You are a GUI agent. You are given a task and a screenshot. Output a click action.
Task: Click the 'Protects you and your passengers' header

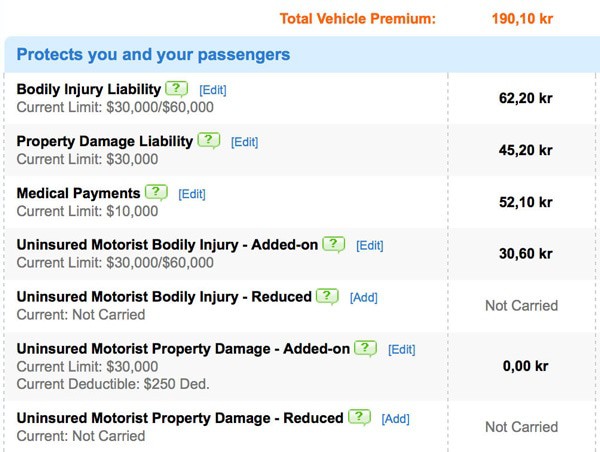point(153,54)
